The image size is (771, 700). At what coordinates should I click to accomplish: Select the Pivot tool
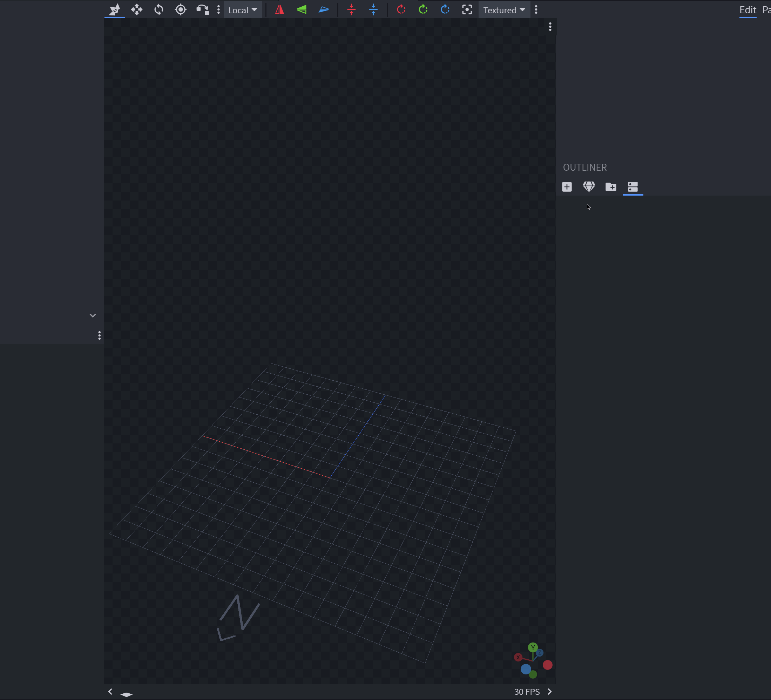tap(181, 9)
